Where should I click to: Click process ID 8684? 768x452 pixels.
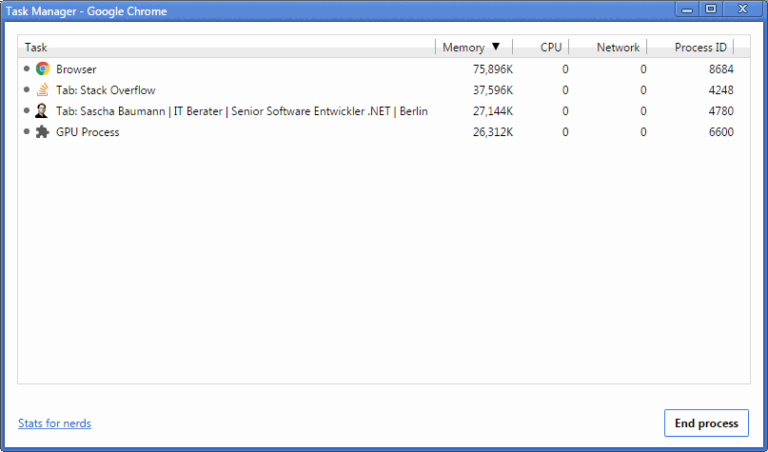tap(721, 69)
